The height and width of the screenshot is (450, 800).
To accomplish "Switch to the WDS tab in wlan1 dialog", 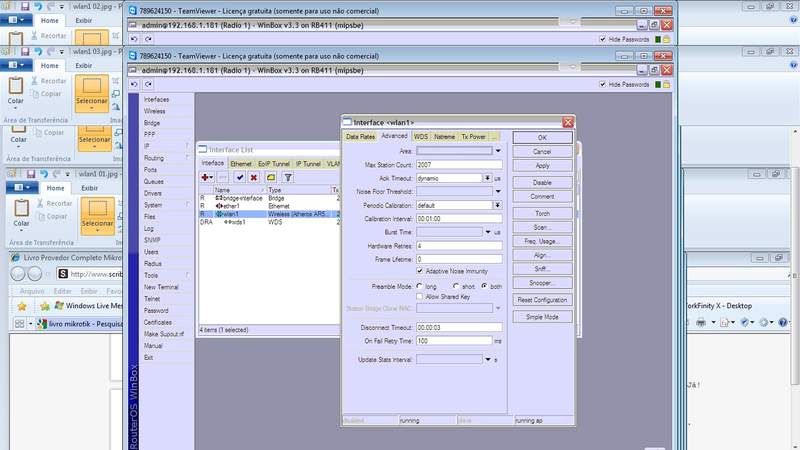I will click(421, 137).
